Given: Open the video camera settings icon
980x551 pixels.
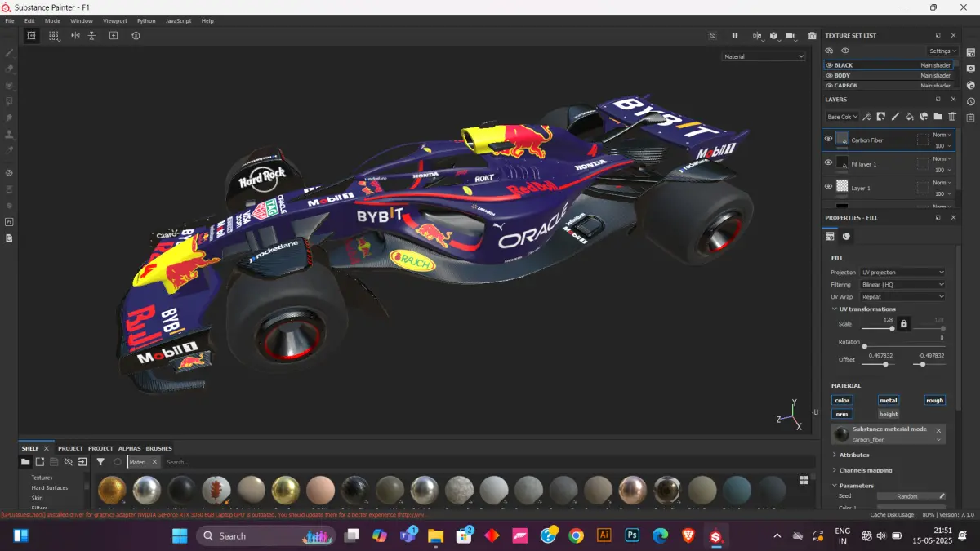Looking at the screenshot, I should tap(790, 36).
